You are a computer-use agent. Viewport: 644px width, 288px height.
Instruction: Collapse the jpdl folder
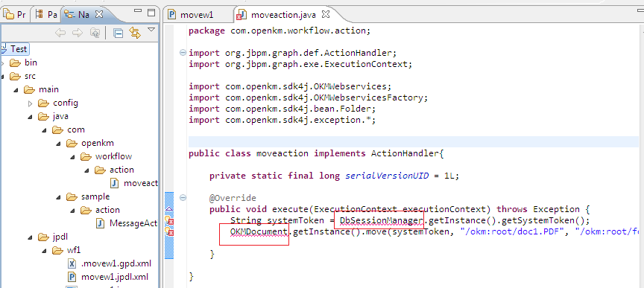click(31, 237)
